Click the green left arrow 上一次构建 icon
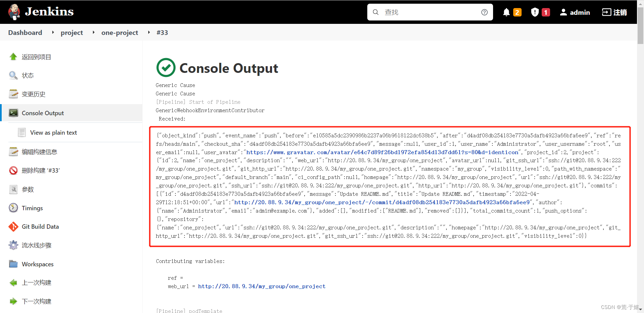This screenshot has height=313, width=644. [x=13, y=283]
